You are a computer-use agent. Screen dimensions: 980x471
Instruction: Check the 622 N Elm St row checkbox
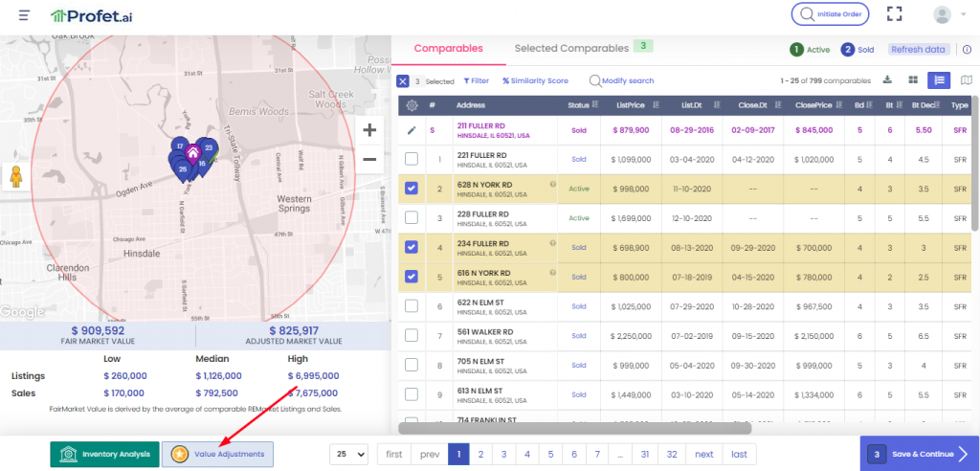coord(412,306)
